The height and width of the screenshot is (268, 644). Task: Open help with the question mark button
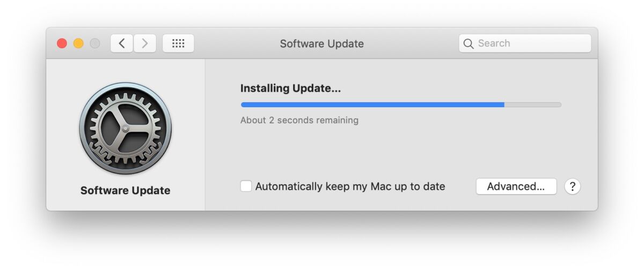point(573,187)
